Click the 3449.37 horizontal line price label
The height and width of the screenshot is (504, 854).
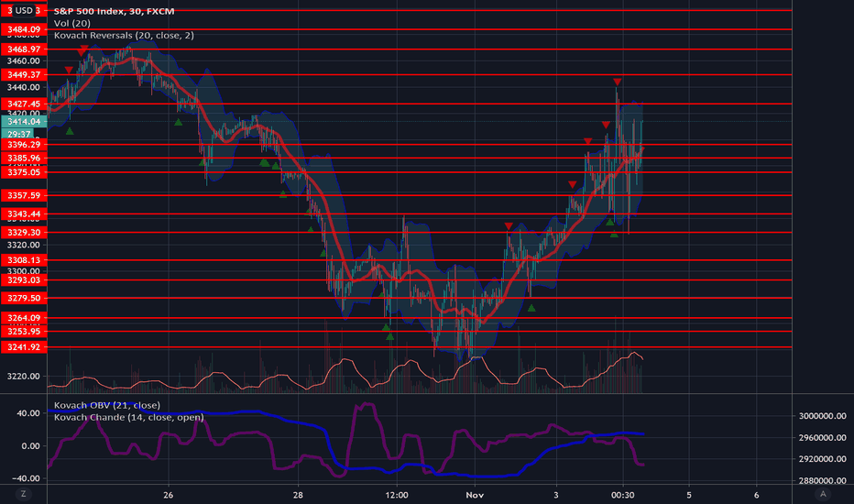coord(24,74)
